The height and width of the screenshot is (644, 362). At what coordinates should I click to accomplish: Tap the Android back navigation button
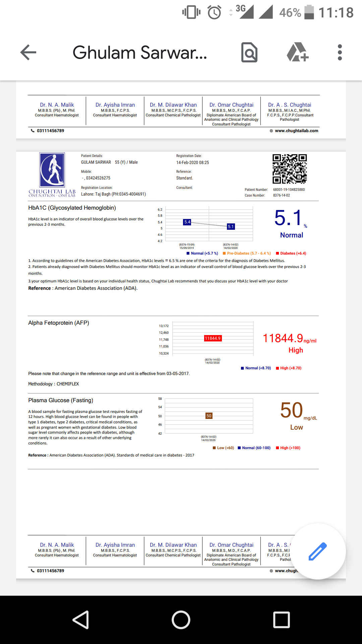pos(81,620)
